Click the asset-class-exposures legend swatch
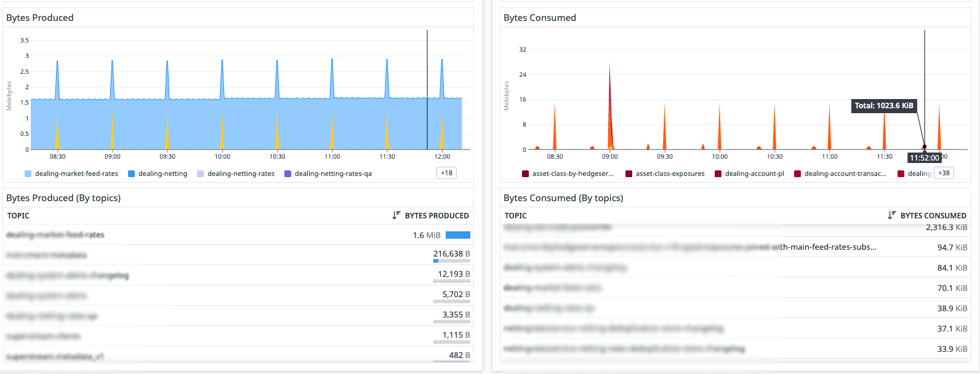Screen dimensions: 980x374 [629, 173]
